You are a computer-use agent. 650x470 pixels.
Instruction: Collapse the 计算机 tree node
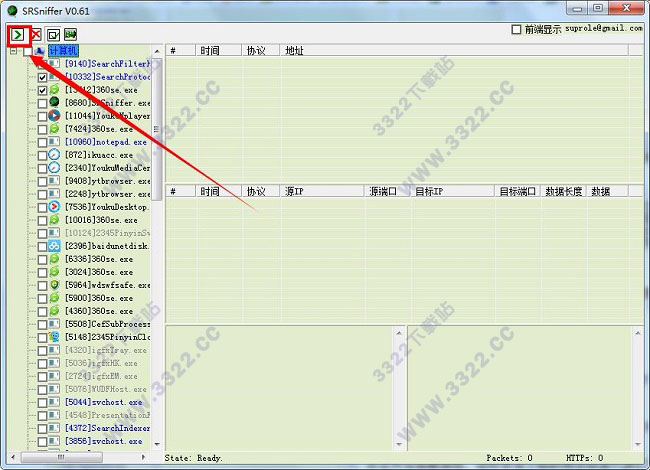(14, 51)
